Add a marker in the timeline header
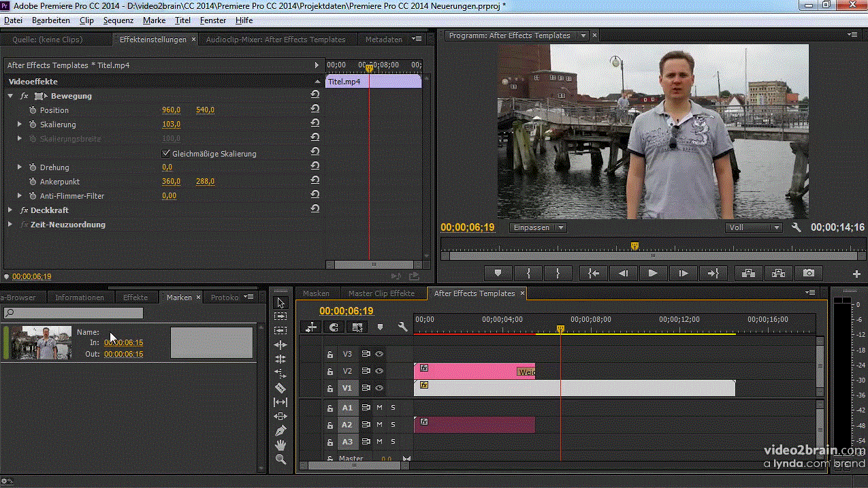This screenshot has height=488, width=868. click(380, 327)
